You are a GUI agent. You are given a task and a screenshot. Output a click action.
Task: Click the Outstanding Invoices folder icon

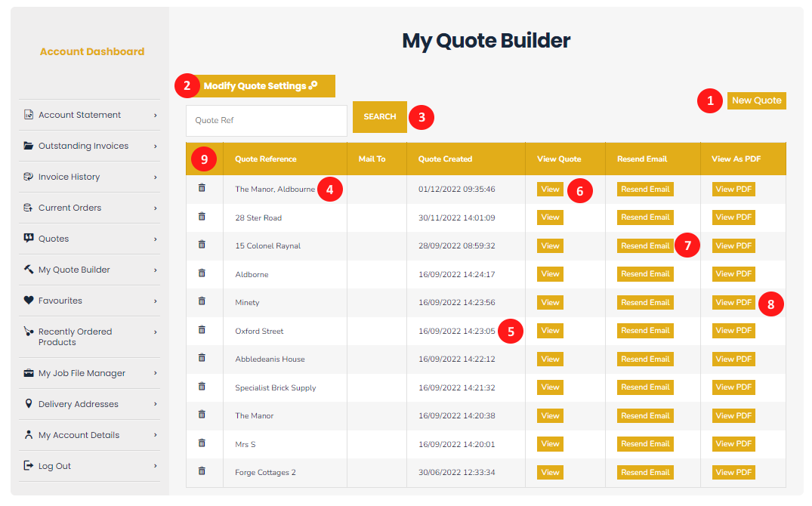coord(29,146)
